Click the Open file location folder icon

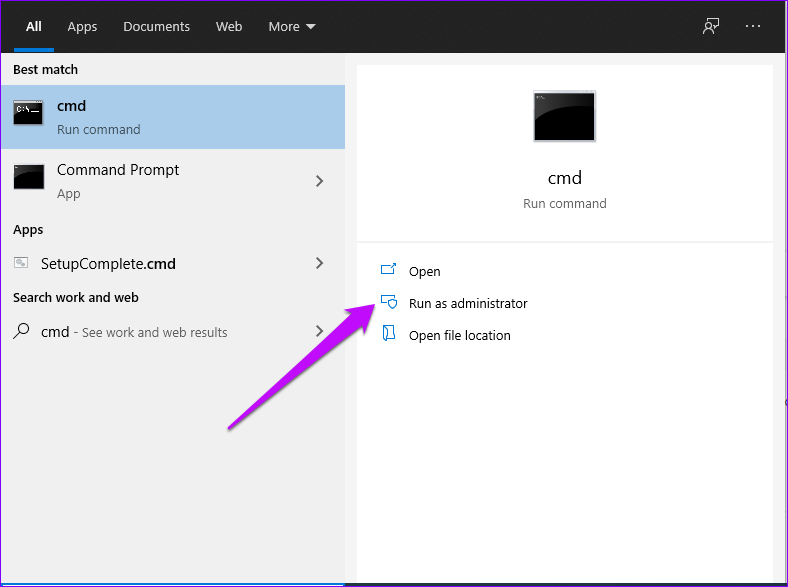pos(388,333)
